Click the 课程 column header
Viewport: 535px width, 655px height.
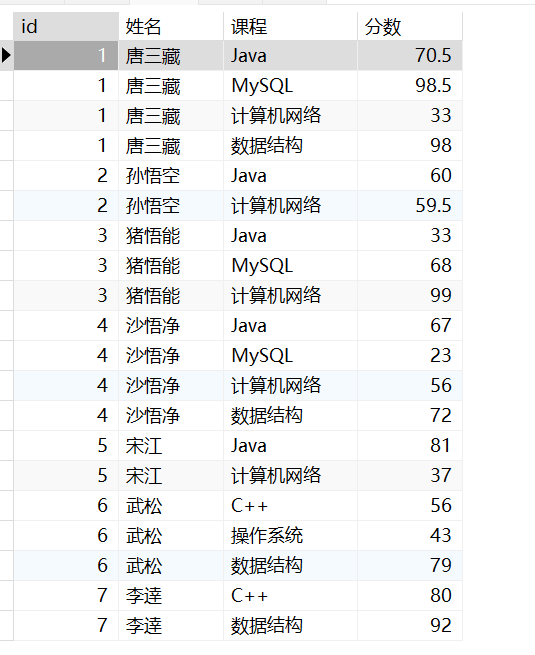coord(291,26)
